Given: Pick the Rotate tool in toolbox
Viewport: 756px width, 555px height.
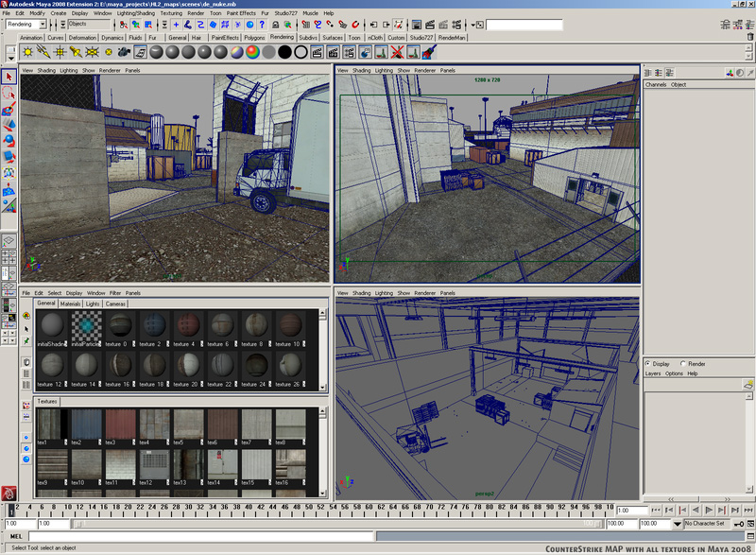Looking at the screenshot, I should coord(9,140).
